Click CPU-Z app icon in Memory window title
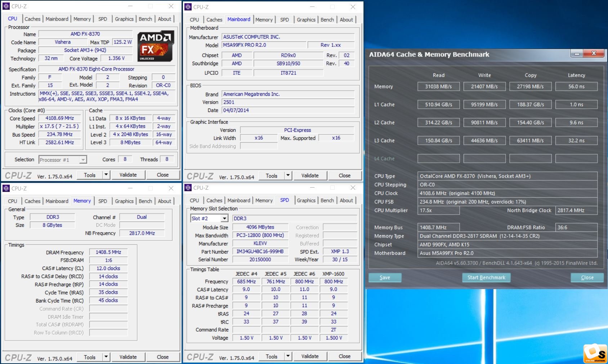This screenshot has height=364, width=608. (6, 188)
